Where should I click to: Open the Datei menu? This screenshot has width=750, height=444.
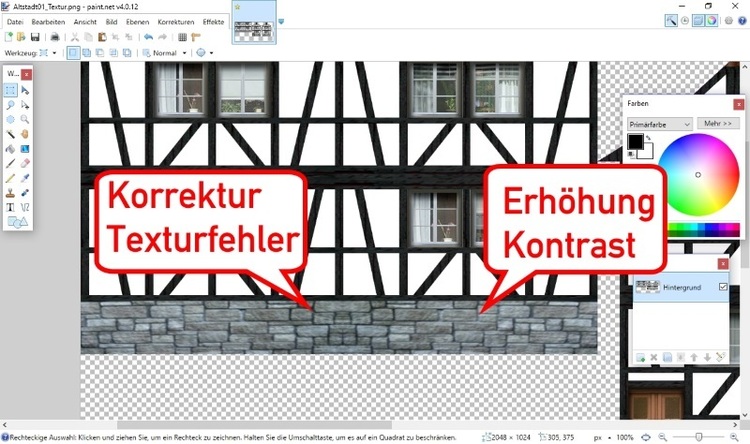coord(15,22)
